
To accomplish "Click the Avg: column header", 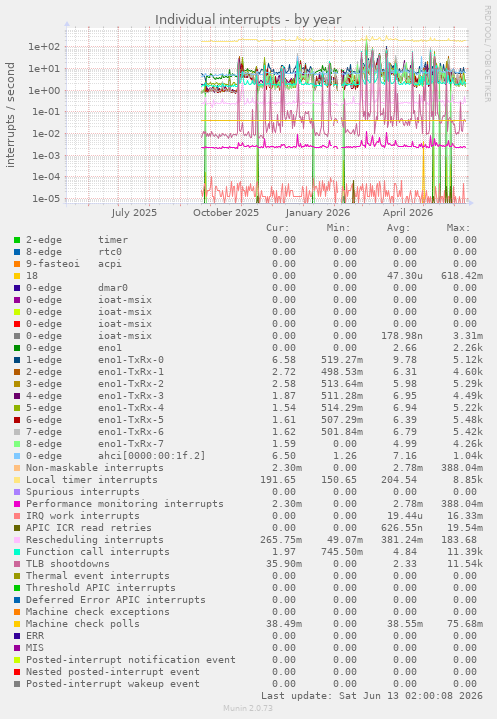I will pyautogui.click(x=398, y=228).
